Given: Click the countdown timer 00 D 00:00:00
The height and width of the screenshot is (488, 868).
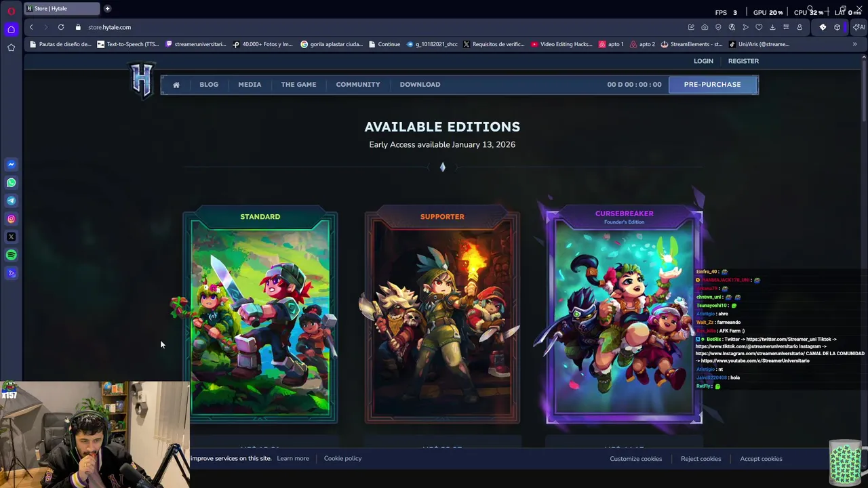Looking at the screenshot, I should (x=634, y=84).
